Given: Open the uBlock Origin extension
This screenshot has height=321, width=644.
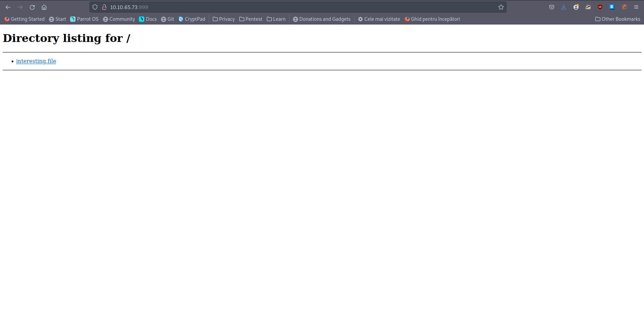Looking at the screenshot, I should click(600, 7).
